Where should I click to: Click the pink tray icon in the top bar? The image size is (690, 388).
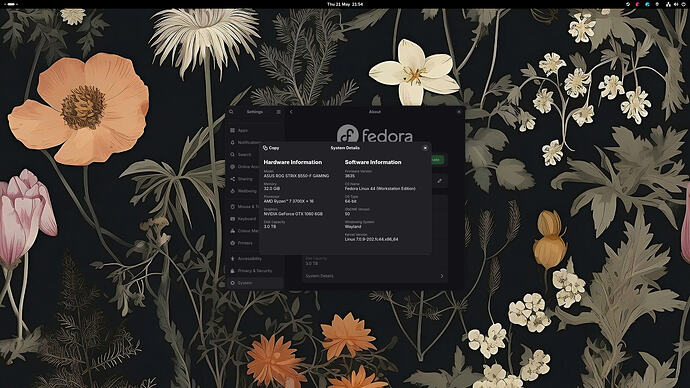638,4
